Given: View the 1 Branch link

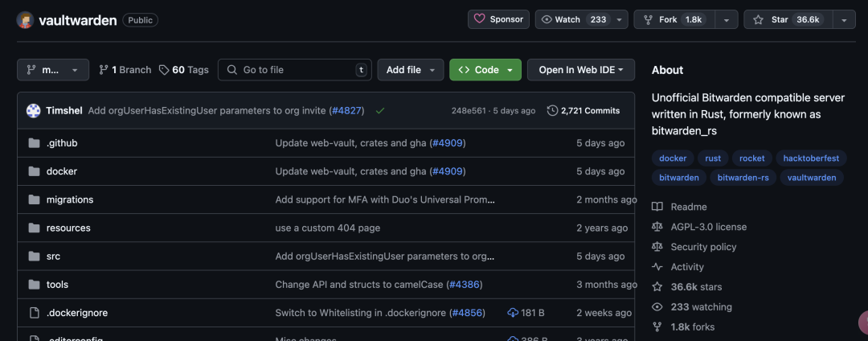Looking at the screenshot, I should [x=125, y=70].
